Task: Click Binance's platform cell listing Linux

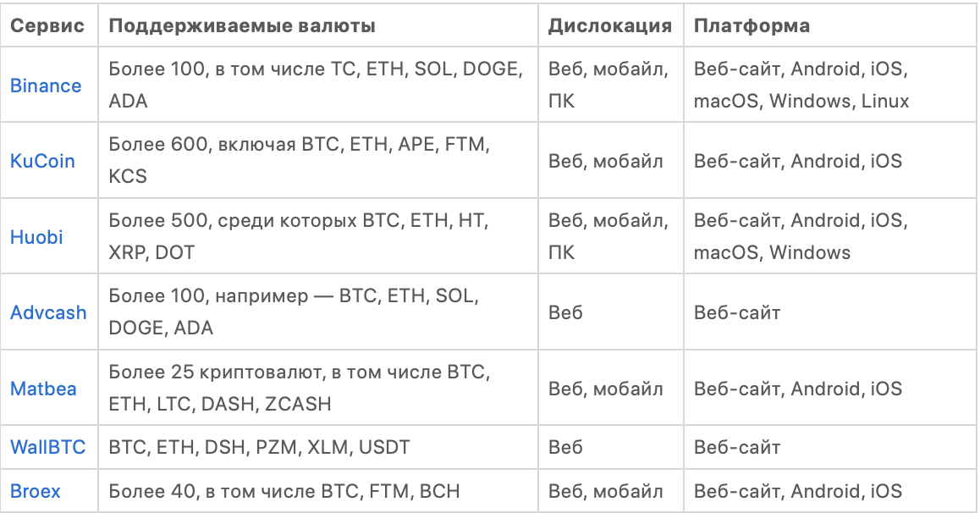Action: click(x=801, y=85)
